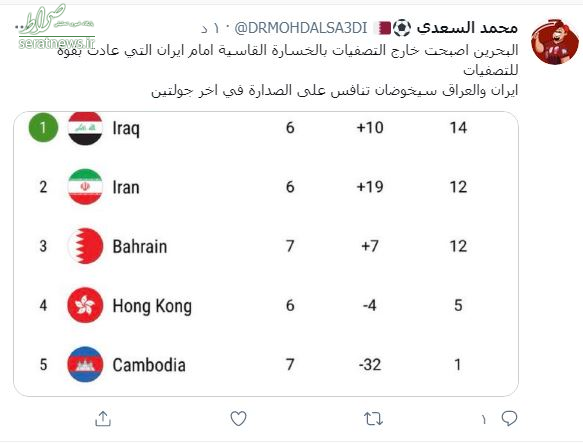The height and width of the screenshot is (443, 583).
Task: Click Iraq's 14 points value
Action: coord(458,128)
